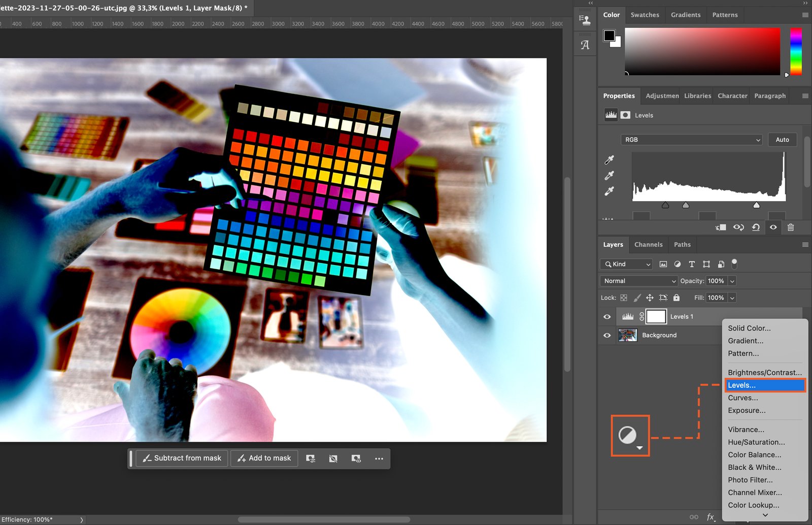
Task: Toggle adjustment visibility eye in Properties panel
Action: pos(773,227)
